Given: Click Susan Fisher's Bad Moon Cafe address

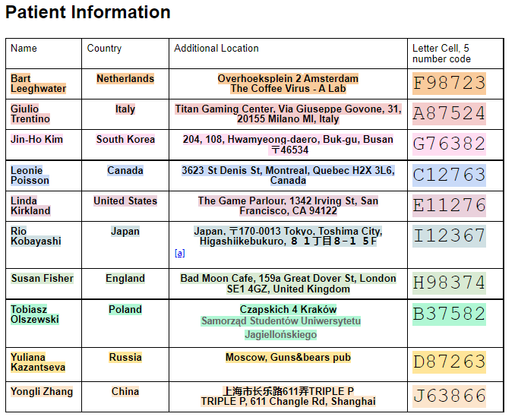Looking at the screenshot, I should (x=288, y=284).
